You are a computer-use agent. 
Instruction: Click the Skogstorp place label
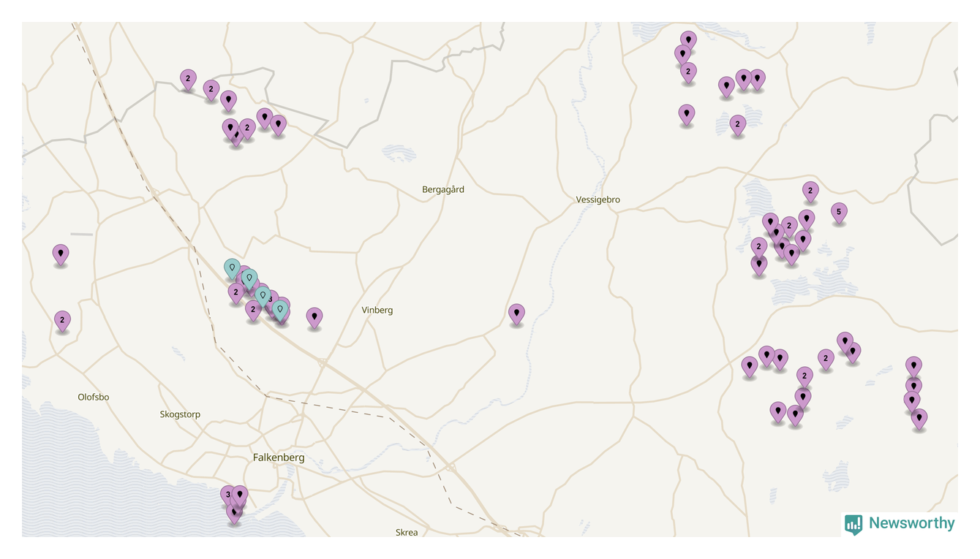click(x=180, y=414)
